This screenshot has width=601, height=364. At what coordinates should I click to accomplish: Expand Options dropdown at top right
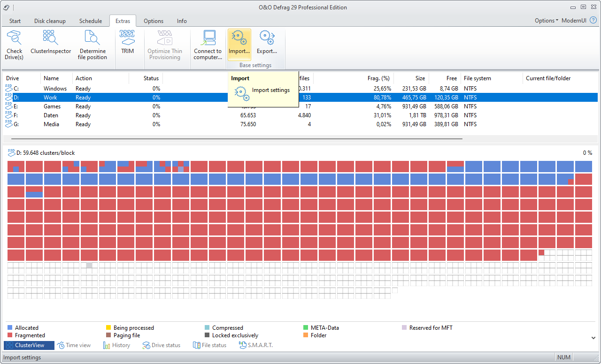point(547,21)
